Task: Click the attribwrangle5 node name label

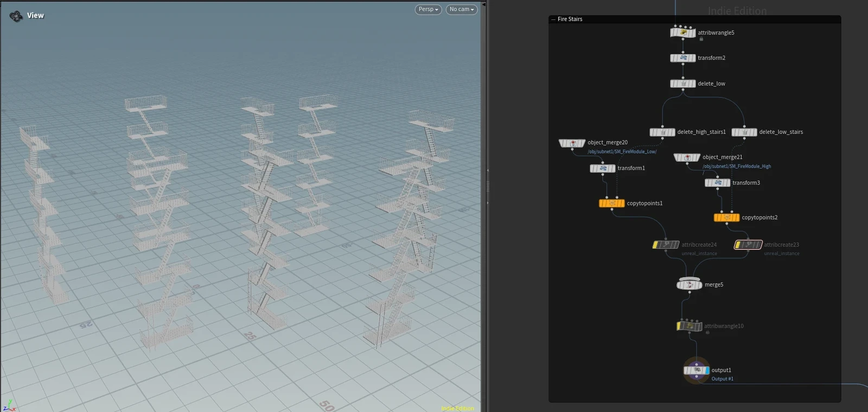Action: tap(716, 33)
